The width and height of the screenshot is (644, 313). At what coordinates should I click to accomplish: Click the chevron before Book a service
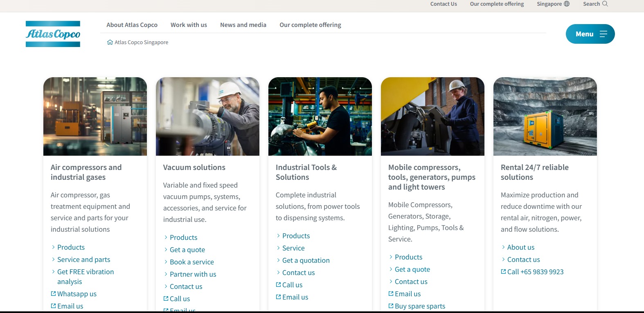point(166,262)
